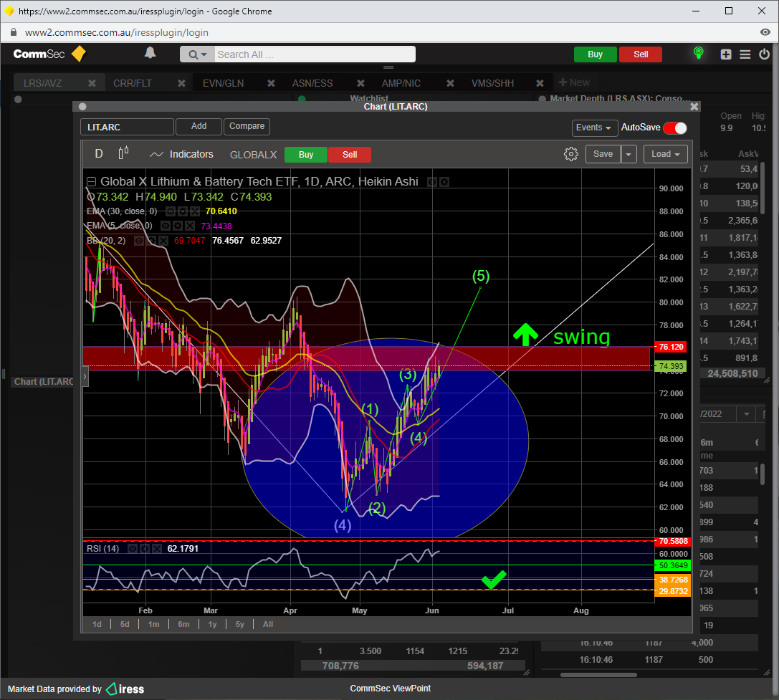Switch to the EVN/GLN tab
Image resolution: width=779 pixels, height=700 pixels.
pyautogui.click(x=224, y=83)
